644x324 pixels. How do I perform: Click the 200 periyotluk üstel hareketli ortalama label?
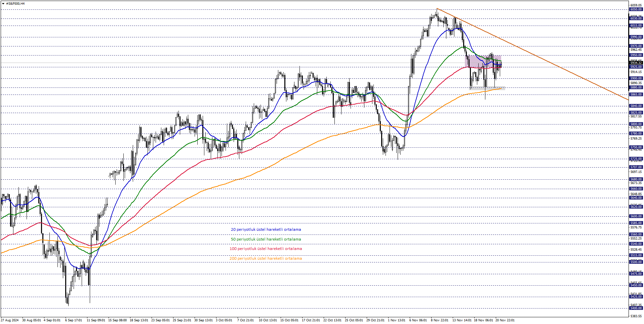266,258
